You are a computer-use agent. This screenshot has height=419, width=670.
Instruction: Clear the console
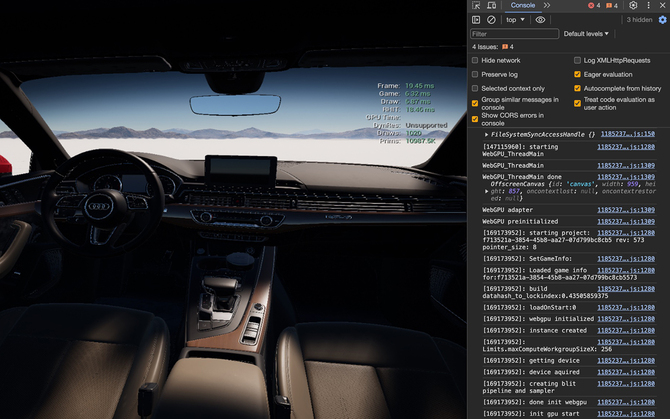[491, 20]
